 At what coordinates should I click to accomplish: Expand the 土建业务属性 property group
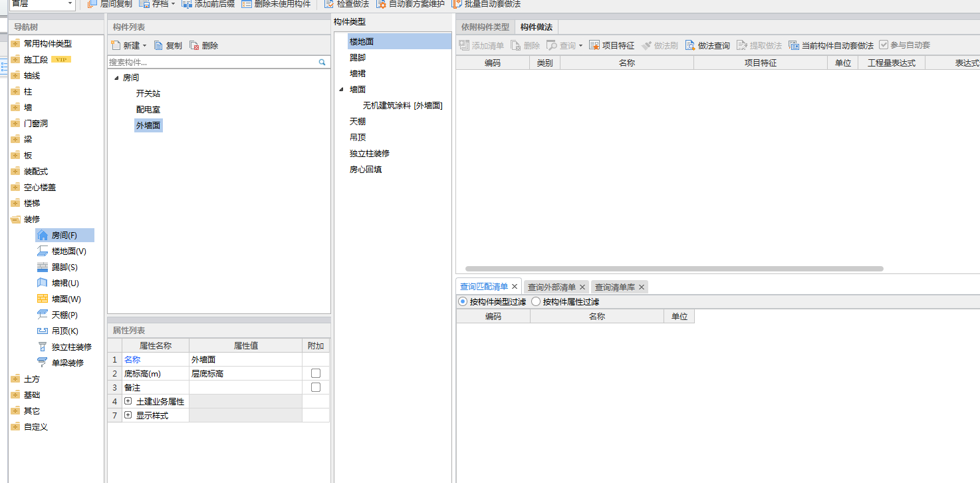click(128, 401)
